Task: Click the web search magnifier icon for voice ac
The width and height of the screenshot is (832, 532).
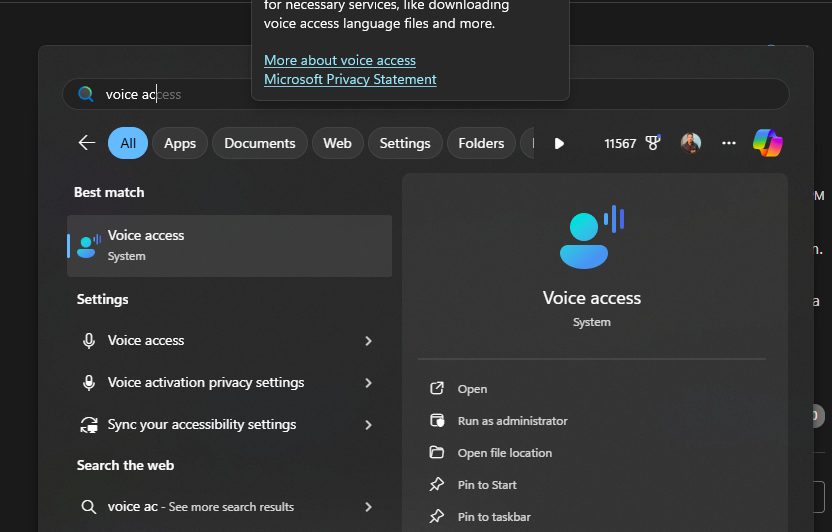Action: pos(89,507)
